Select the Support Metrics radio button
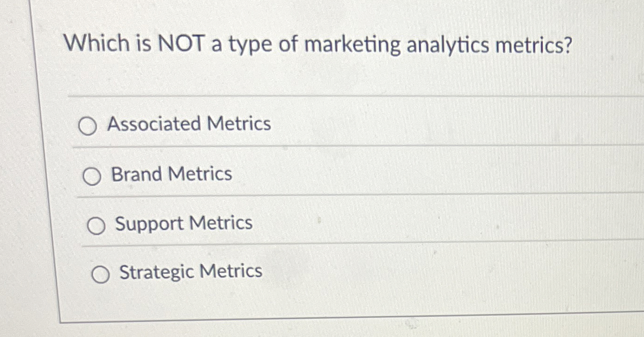The image size is (644, 337). pyautogui.click(x=97, y=225)
